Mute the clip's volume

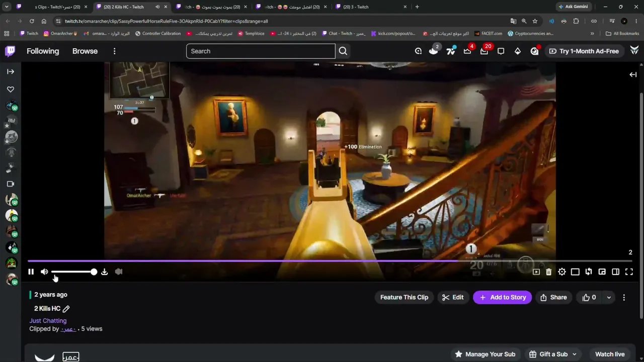point(44,271)
